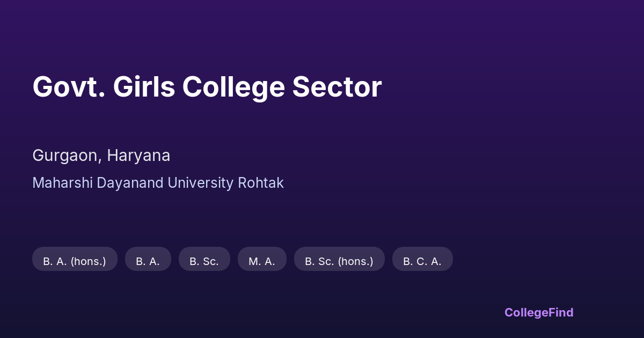This screenshot has height=338, width=644.
Task: Click the word "Gurgaon" in the location
Action: click(65, 156)
